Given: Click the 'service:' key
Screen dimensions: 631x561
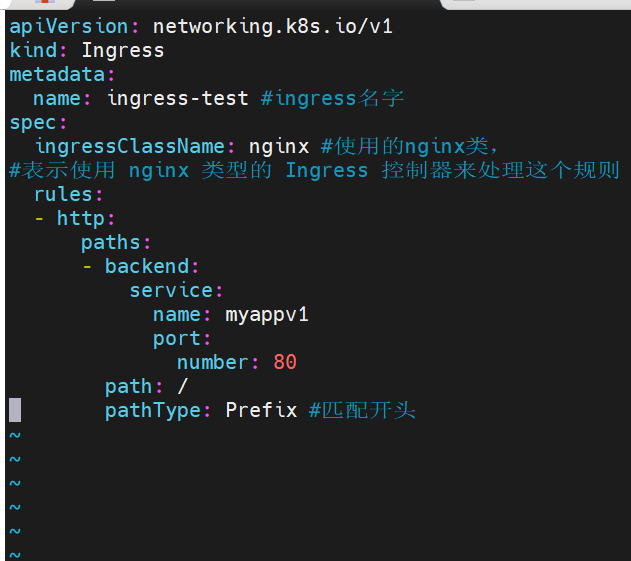Looking at the screenshot, I should [x=176, y=291].
